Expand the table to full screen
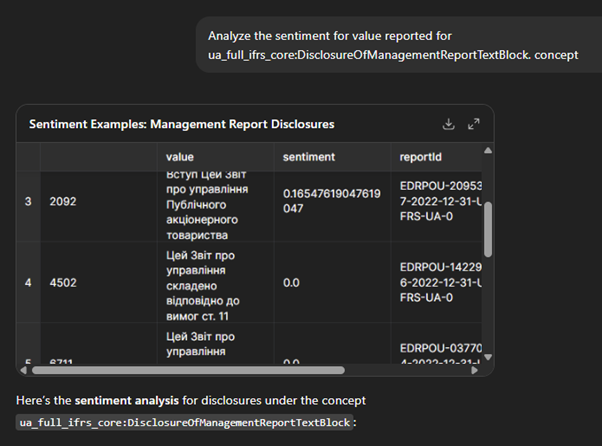Image resolution: width=602 pixels, height=446 pixels. 474,124
